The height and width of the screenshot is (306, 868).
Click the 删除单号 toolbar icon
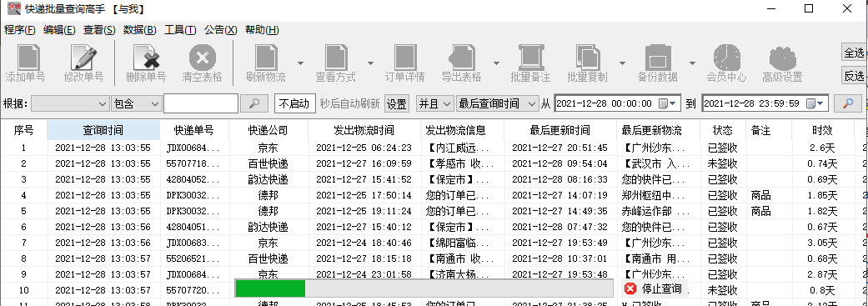coord(146,58)
